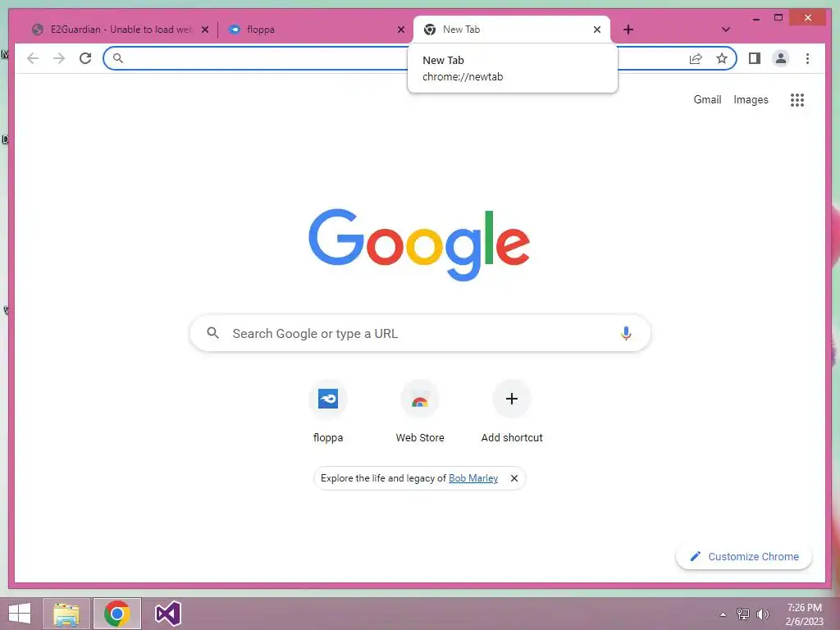
Task: Click the search icon in the address bar
Action: [118, 58]
